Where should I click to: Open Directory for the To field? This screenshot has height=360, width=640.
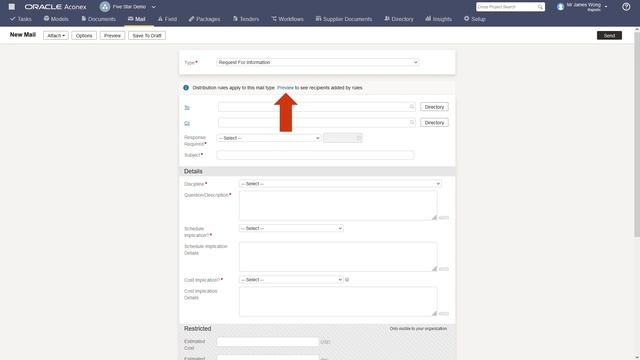pos(434,107)
